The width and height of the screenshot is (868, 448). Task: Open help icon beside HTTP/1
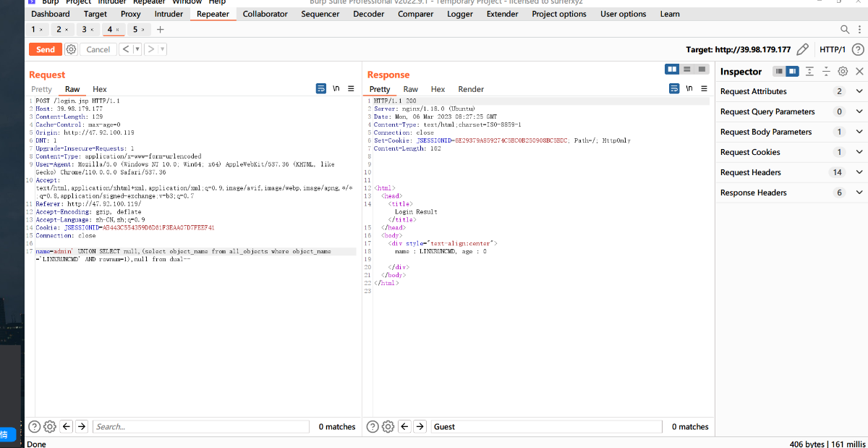[x=857, y=49]
